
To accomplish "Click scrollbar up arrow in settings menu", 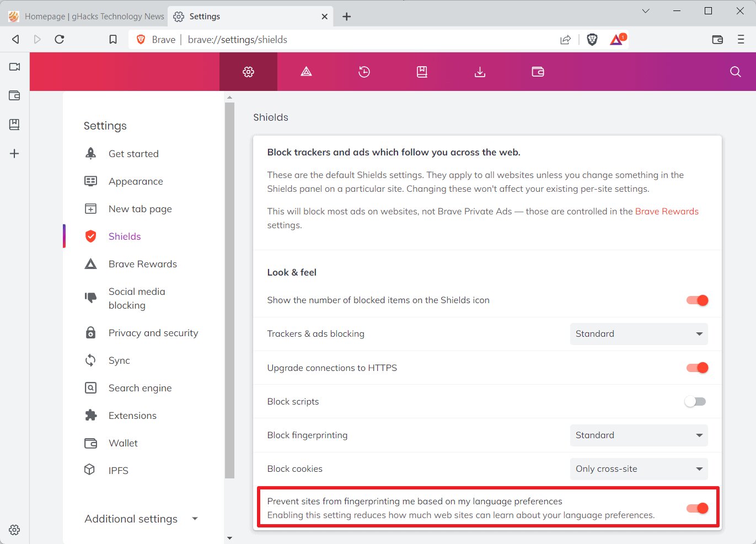I will click(230, 98).
